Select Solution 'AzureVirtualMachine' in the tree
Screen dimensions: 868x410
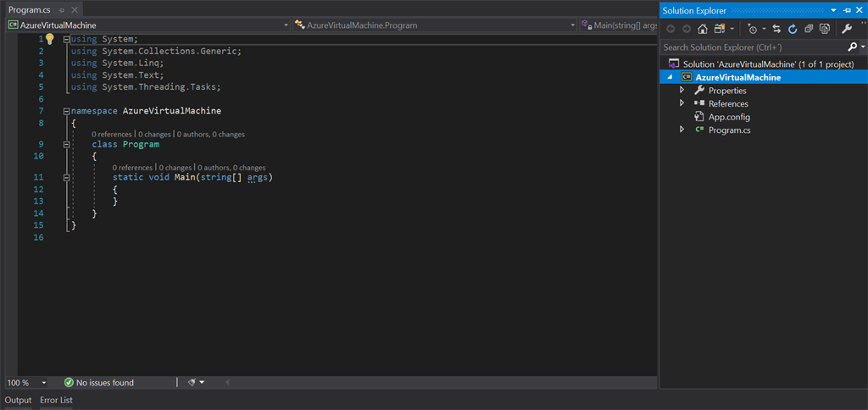tap(768, 64)
